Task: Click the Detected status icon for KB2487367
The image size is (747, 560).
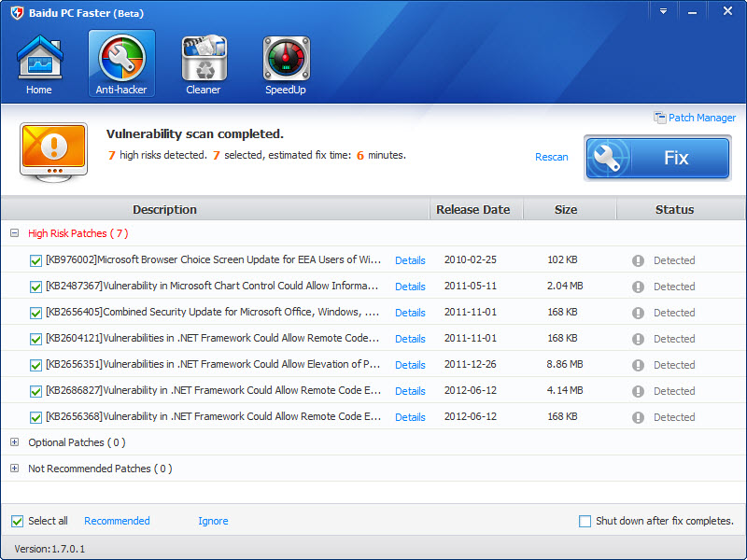Action: point(638,287)
